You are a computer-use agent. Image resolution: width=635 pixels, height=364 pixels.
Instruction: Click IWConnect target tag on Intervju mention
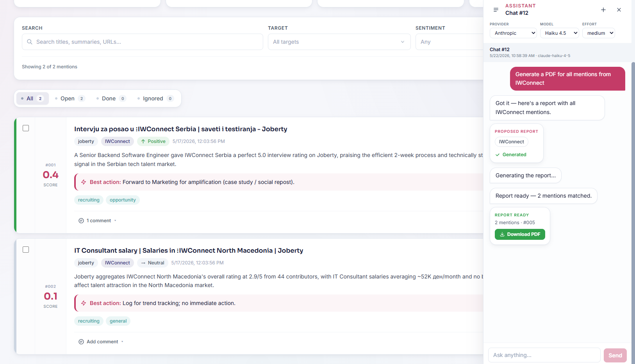118,141
